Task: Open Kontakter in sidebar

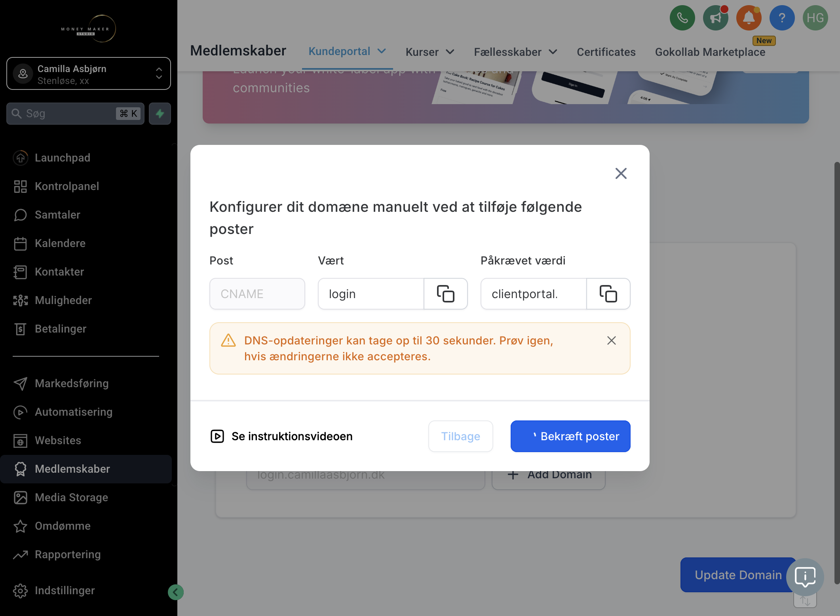Action: point(86,272)
